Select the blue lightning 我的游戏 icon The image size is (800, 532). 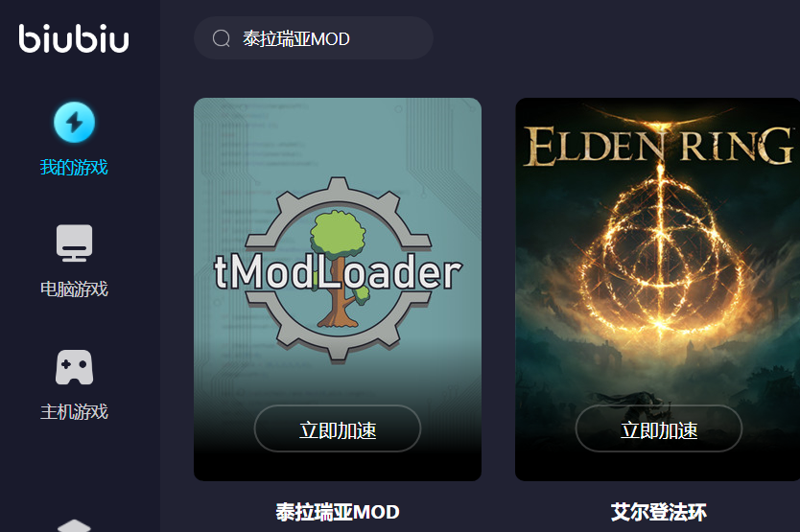(x=75, y=123)
